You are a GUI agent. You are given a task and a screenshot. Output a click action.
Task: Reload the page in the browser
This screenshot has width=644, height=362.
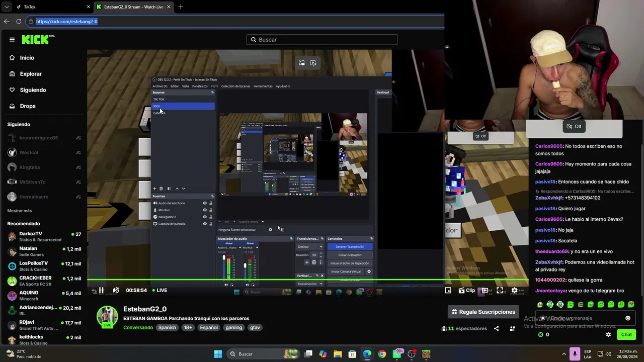point(19,22)
